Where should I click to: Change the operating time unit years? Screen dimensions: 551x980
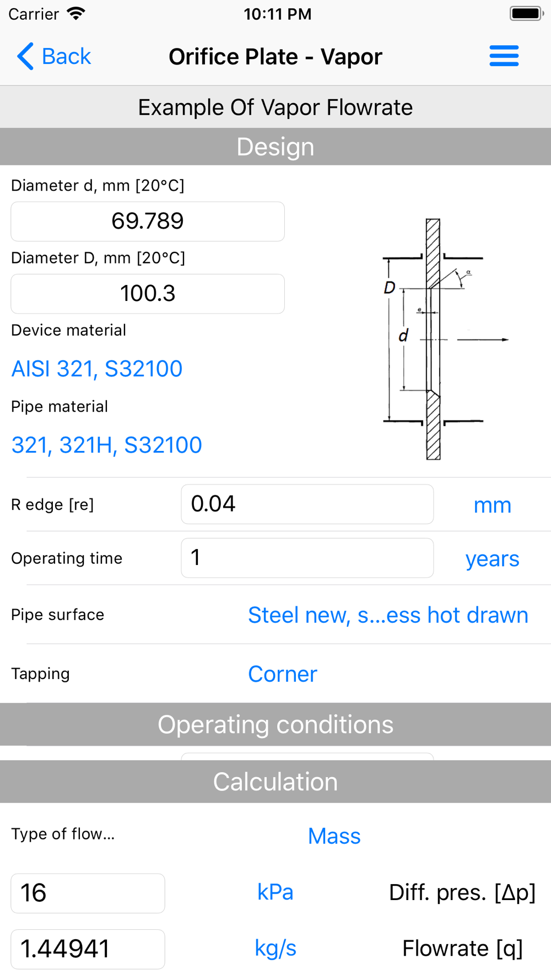[492, 559]
